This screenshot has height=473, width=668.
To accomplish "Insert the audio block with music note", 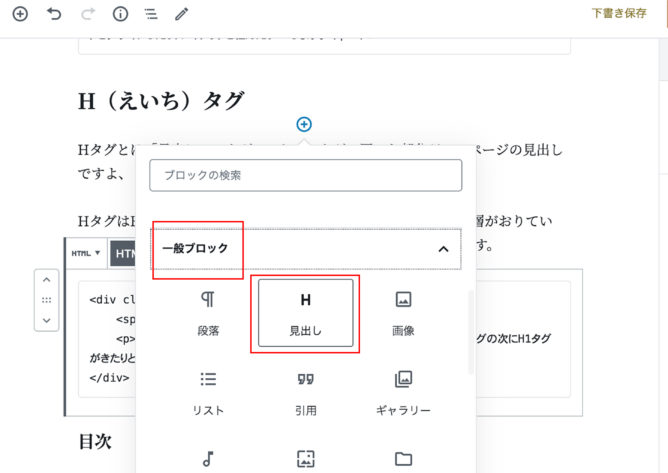I will [208, 459].
